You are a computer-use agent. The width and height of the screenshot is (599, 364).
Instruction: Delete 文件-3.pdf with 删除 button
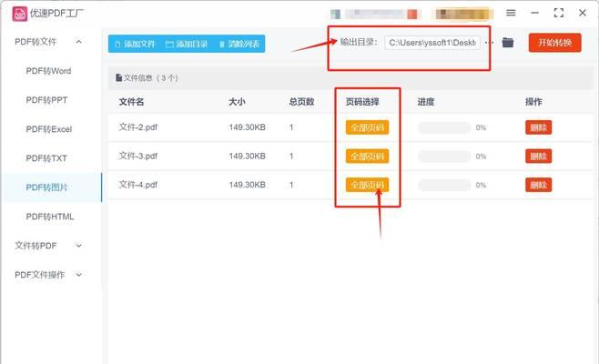click(538, 157)
